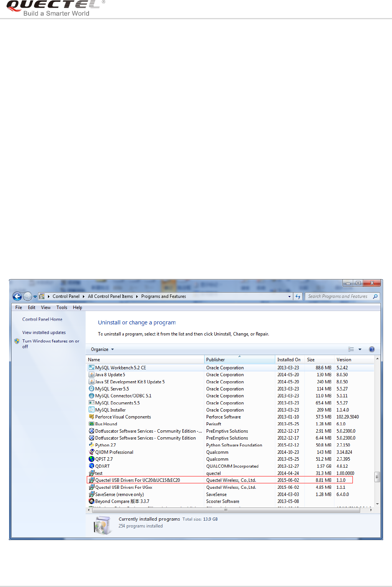Click the Bus Hound icon
The height and width of the screenshot is (587, 392).
(91, 424)
